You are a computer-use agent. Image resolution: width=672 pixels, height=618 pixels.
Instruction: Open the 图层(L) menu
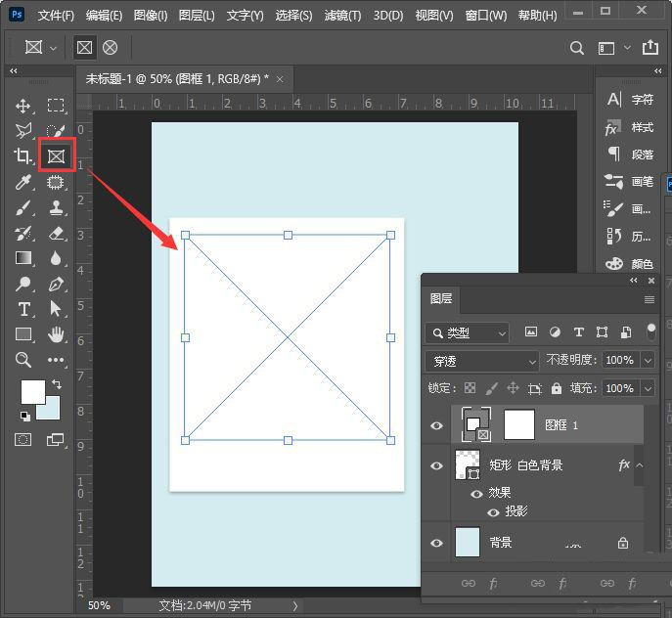click(x=198, y=16)
